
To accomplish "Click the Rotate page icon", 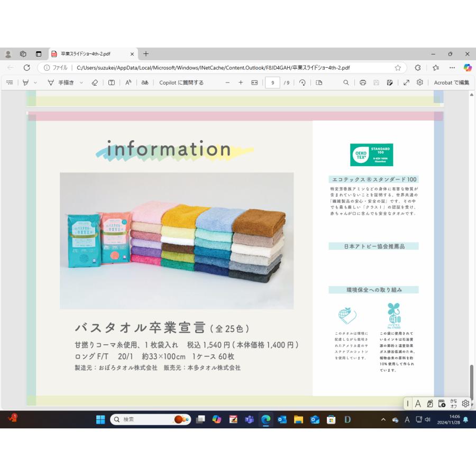I will tap(303, 83).
